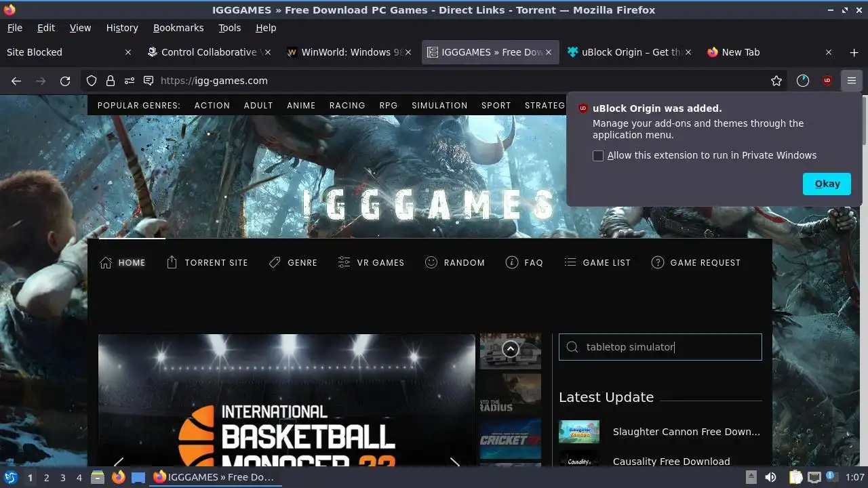Viewport: 868px width, 488px height.
Task: Reload the page with the refresh icon
Action: [65, 81]
